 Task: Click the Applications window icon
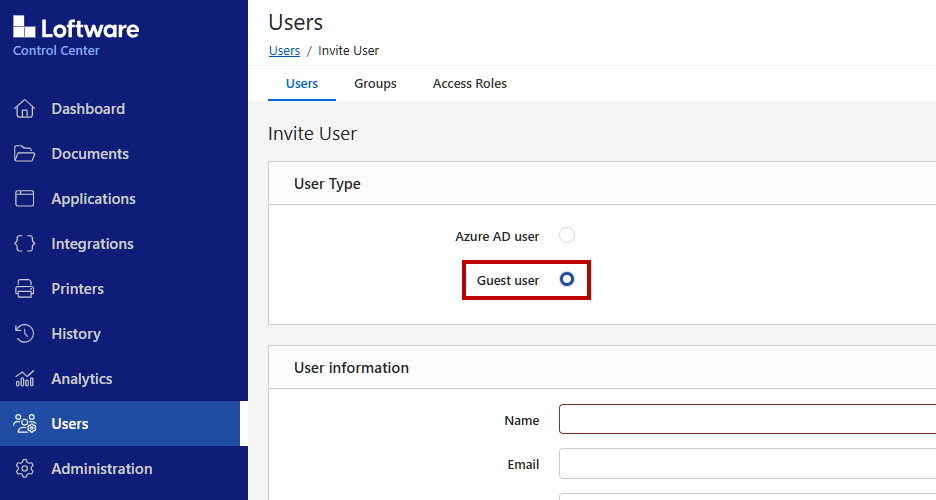(24, 199)
